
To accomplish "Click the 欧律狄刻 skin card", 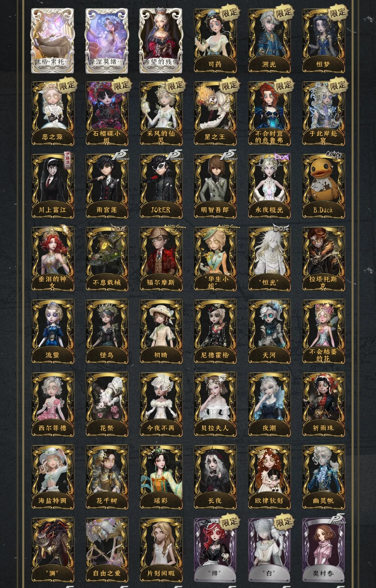I will tap(269, 477).
